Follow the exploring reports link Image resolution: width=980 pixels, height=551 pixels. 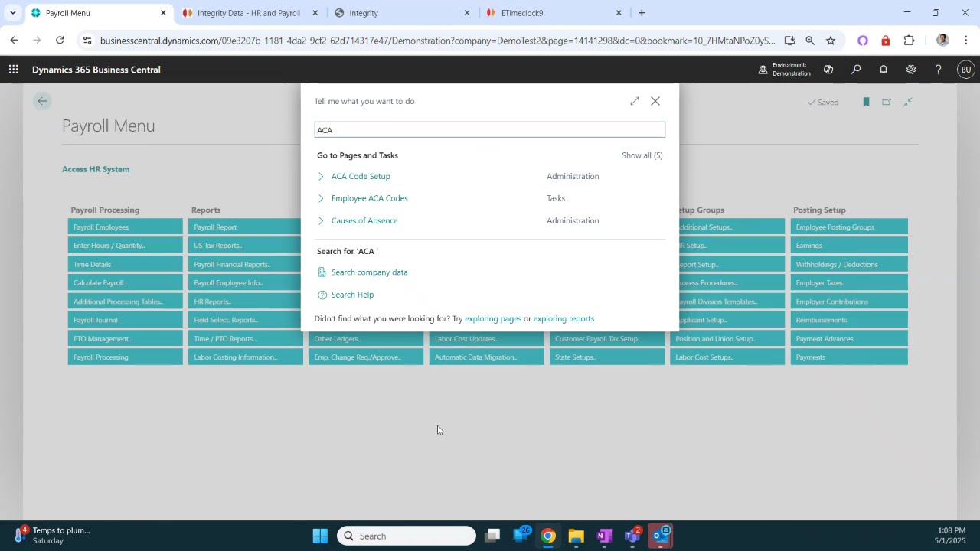pyautogui.click(x=563, y=318)
